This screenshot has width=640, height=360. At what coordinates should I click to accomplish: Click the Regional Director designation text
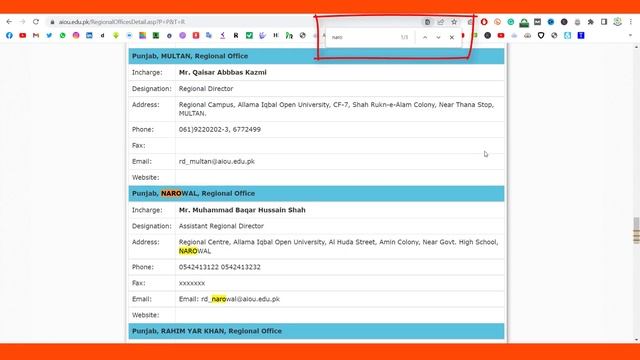coord(206,89)
